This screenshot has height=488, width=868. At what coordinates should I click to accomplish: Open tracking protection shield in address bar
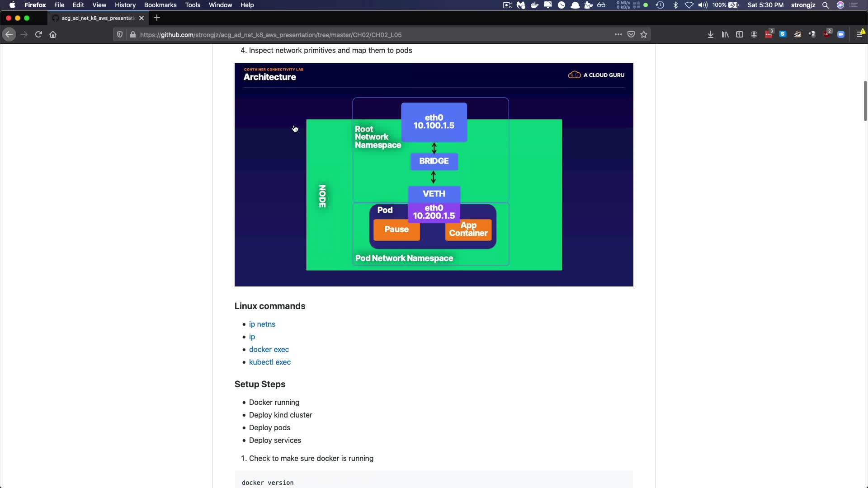pyautogui.click(x=120, y=34)
